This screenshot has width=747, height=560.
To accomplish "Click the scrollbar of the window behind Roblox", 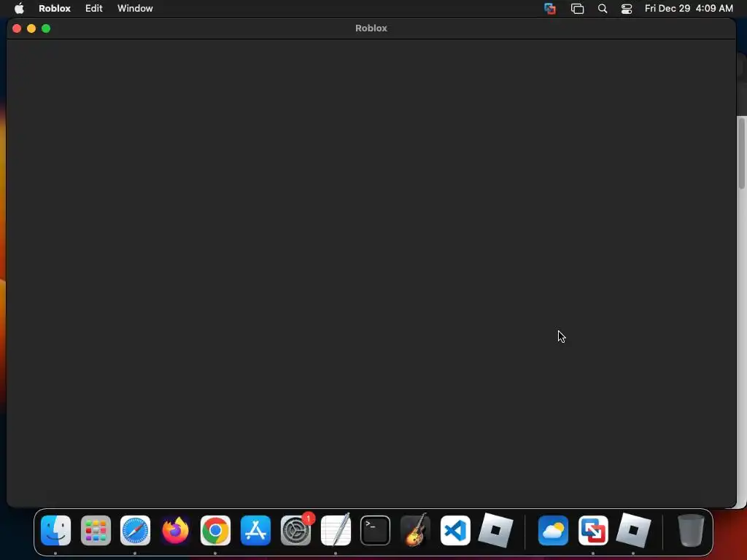I will tap(742, 153).
